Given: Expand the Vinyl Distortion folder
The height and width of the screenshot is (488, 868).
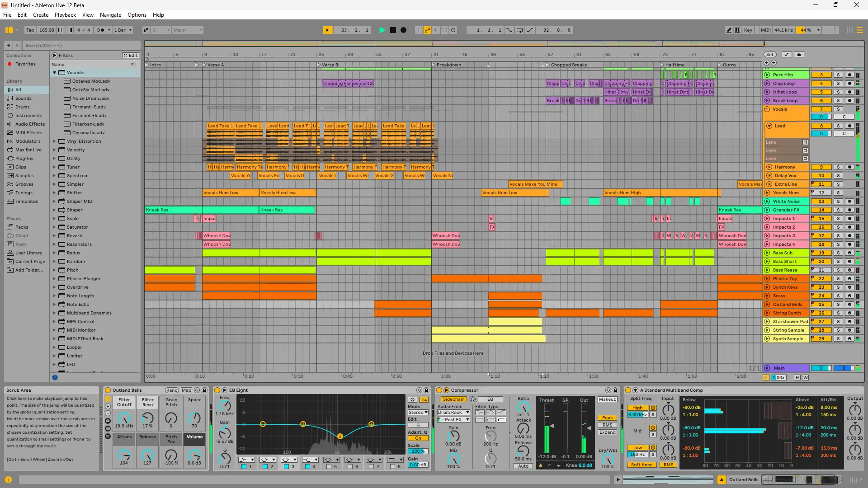Looking at the screenshot, I should pos(54,141).
